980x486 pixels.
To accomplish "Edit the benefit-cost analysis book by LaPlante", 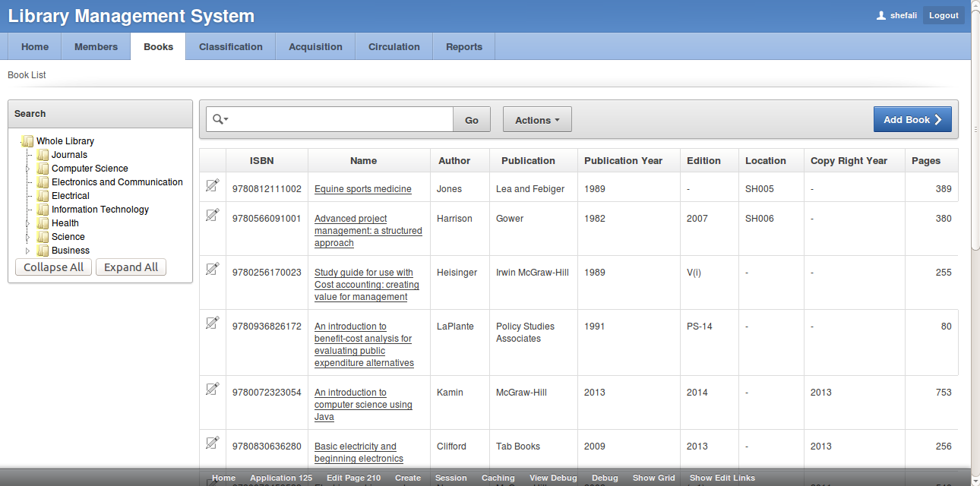I will tap(212, 323).
